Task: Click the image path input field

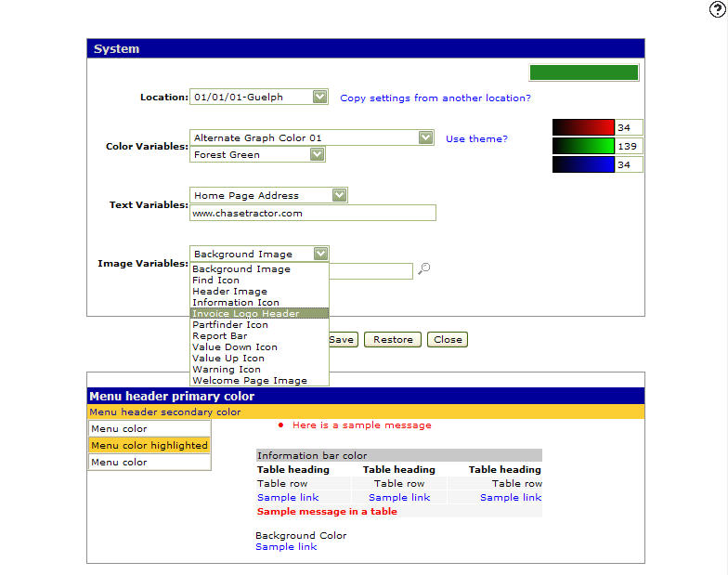Action: (x=371, y=271)
